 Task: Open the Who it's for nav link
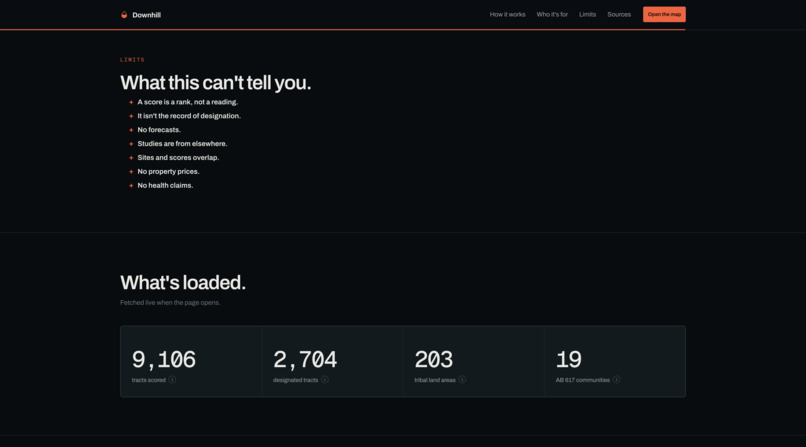pos(552,14)
